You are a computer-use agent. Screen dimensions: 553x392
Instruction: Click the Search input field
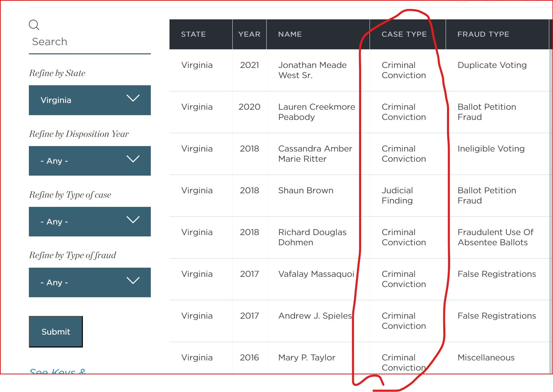pyautogui.click(x=89, y=42)
